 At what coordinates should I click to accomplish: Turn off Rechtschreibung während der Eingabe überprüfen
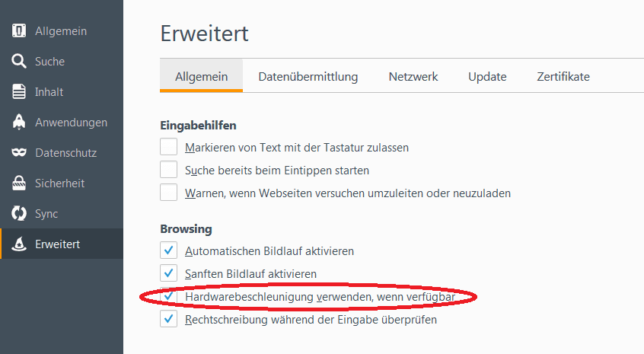click(x=168, y=319)
